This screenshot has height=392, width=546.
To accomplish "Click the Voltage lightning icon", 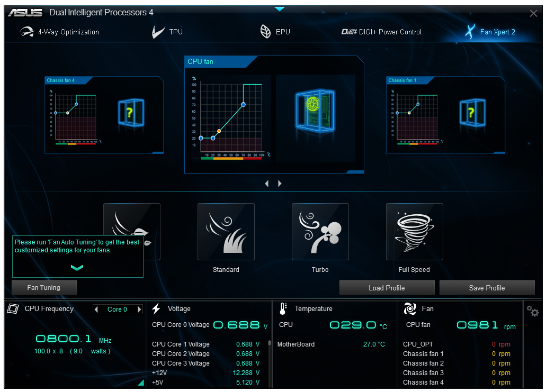I will click(156, 308).
